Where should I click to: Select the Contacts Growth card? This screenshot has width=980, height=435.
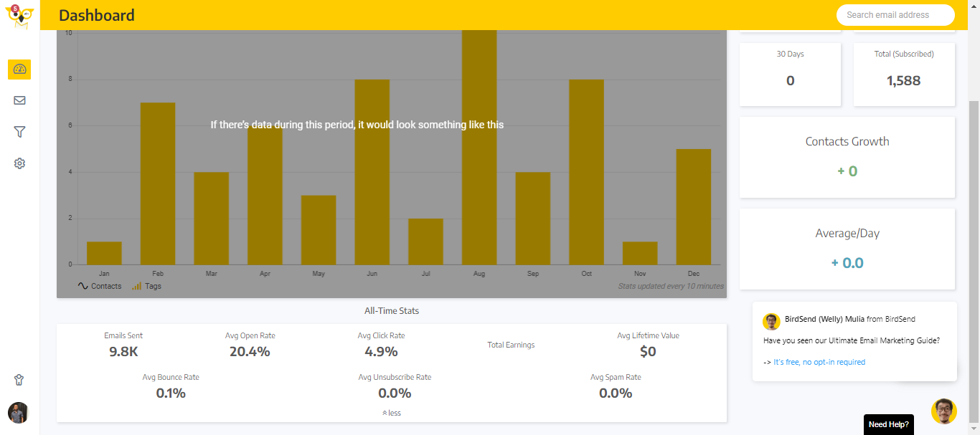(x=847, y=157)
